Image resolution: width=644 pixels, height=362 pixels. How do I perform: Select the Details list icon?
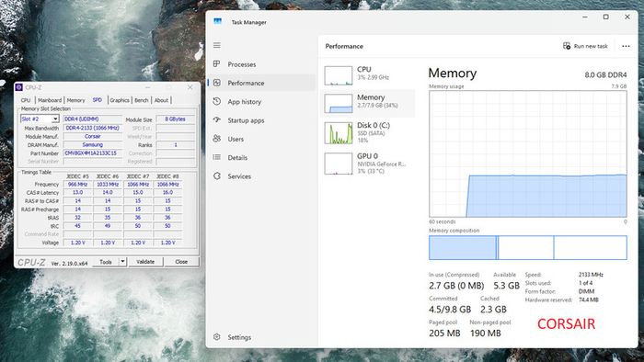coord(217,157)
